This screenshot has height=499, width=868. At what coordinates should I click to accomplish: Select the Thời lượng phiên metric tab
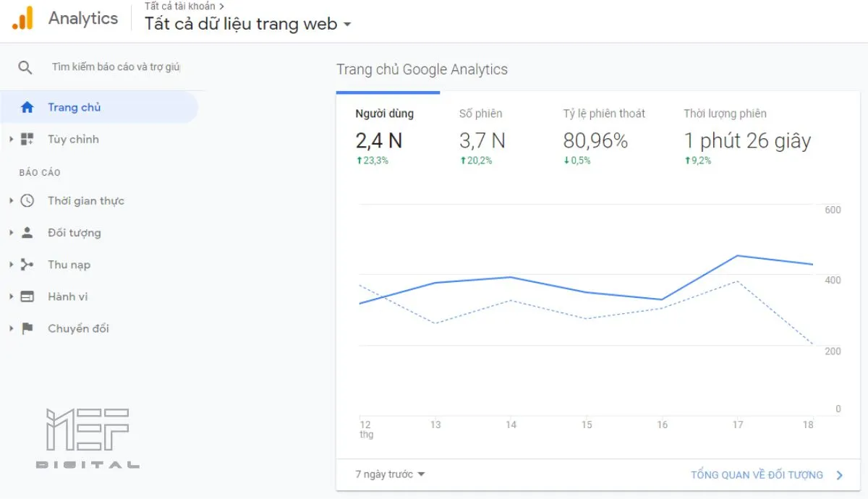pyautogui.click(x=747, y=136)
